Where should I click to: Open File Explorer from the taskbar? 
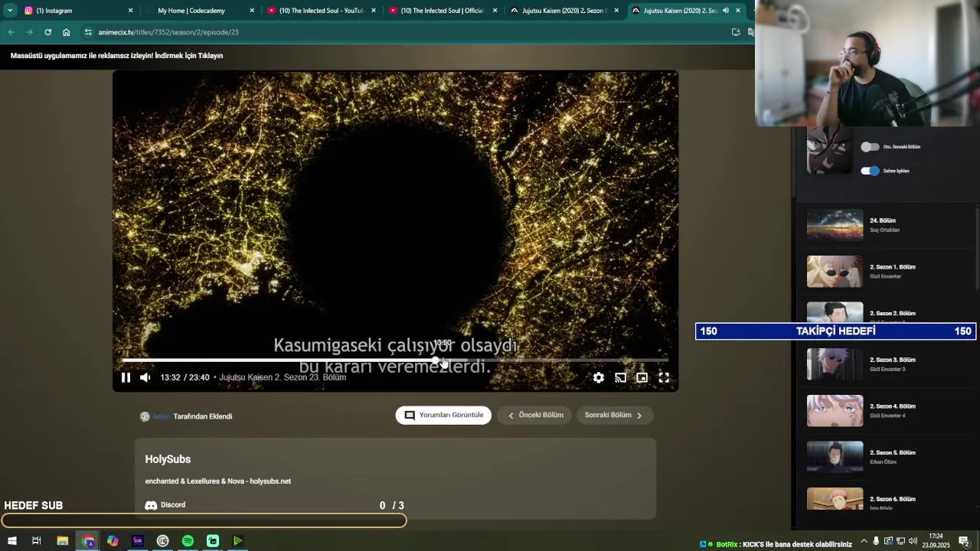click(63, 541)
